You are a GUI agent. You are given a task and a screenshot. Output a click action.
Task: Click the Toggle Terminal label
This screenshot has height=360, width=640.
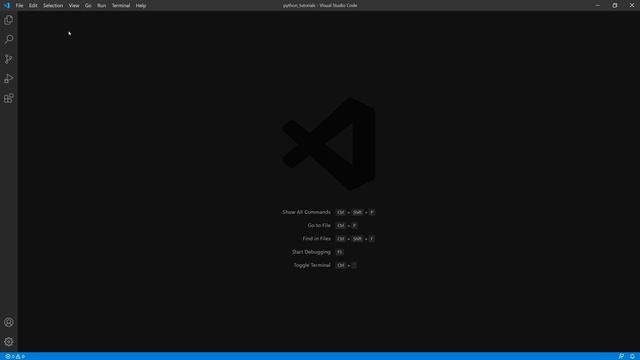pyautogui.click(x=312, y=265)
